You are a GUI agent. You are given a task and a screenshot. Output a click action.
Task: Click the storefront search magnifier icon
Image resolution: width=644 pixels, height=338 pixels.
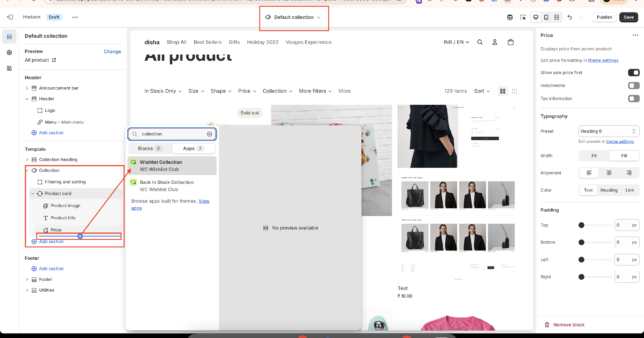[480, 42]
